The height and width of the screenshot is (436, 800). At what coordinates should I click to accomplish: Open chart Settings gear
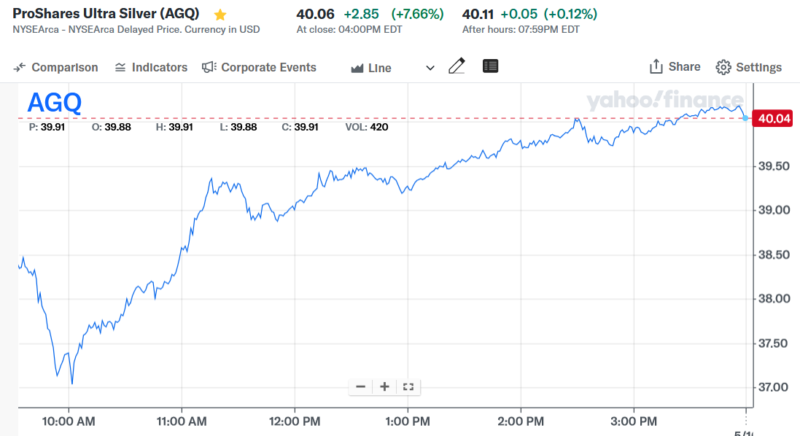[724, 67]
